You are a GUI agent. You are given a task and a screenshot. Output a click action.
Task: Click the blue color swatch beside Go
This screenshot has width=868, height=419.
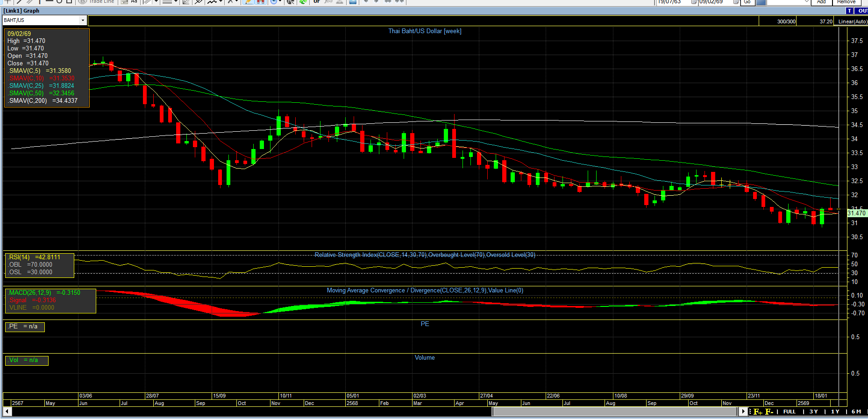(x=761, y=2)
